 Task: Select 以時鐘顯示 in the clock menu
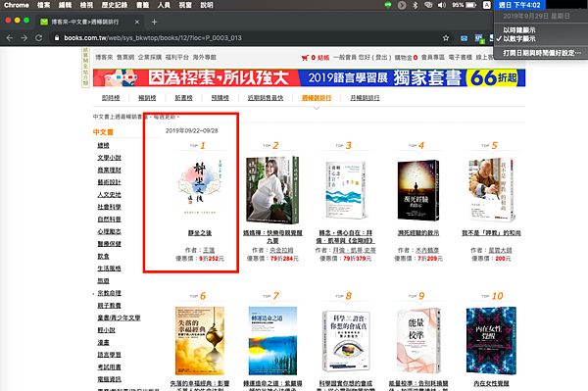519,30
